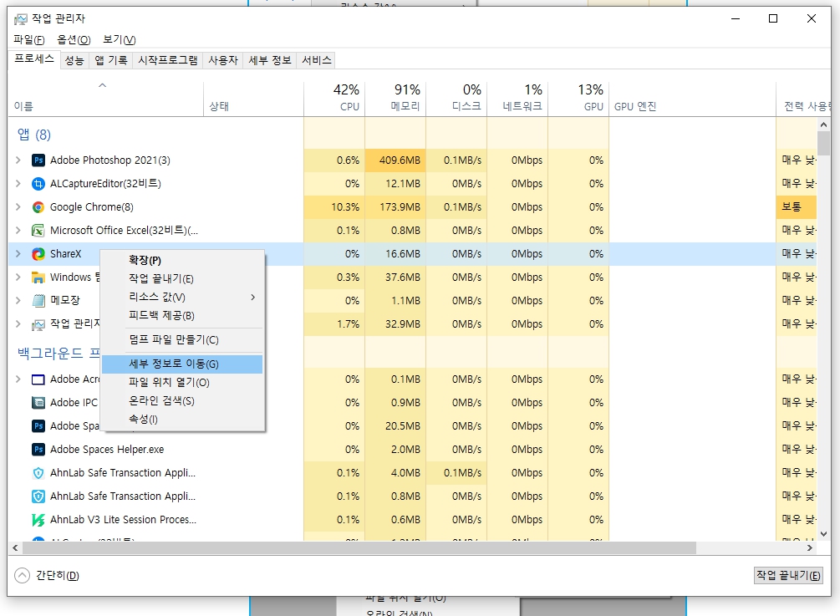Viewport: 840px width, 616px height.
Task: Expand the Google Chrome process group
Action: (x=18, y=207)
